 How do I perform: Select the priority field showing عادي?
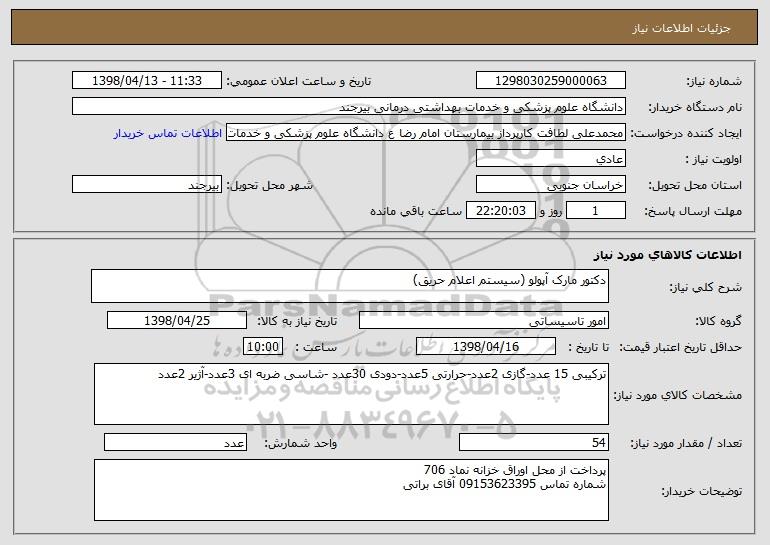tap(550, 159)
